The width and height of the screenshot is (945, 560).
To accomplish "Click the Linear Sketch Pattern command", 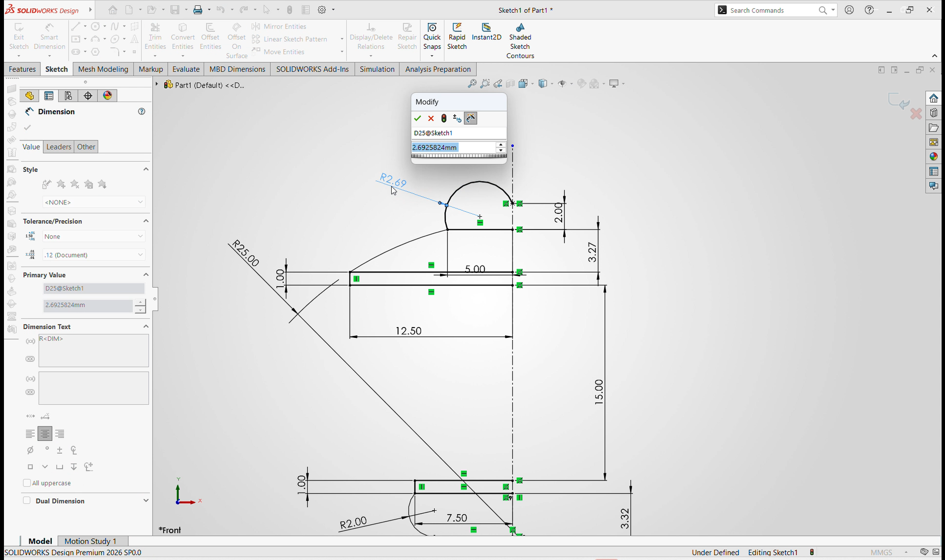I will click(290, 39).
